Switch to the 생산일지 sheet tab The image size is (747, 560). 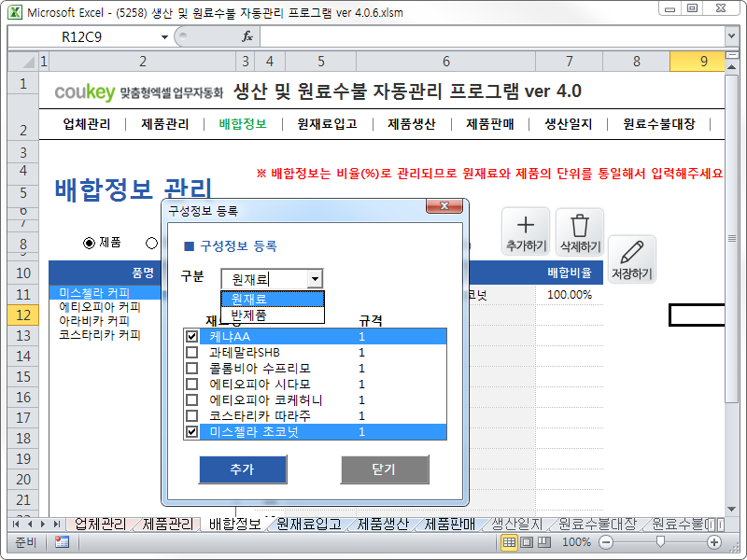[517, 525]
